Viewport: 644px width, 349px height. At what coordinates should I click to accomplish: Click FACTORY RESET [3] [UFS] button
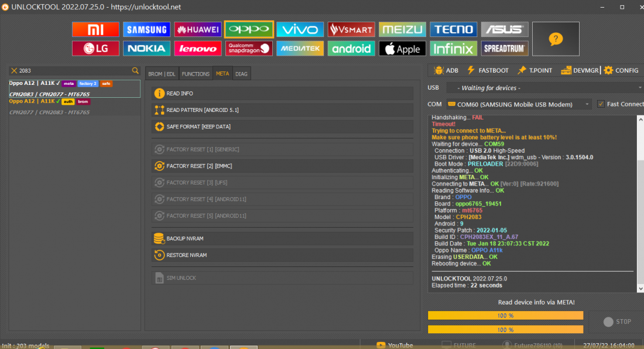point(283,182)
